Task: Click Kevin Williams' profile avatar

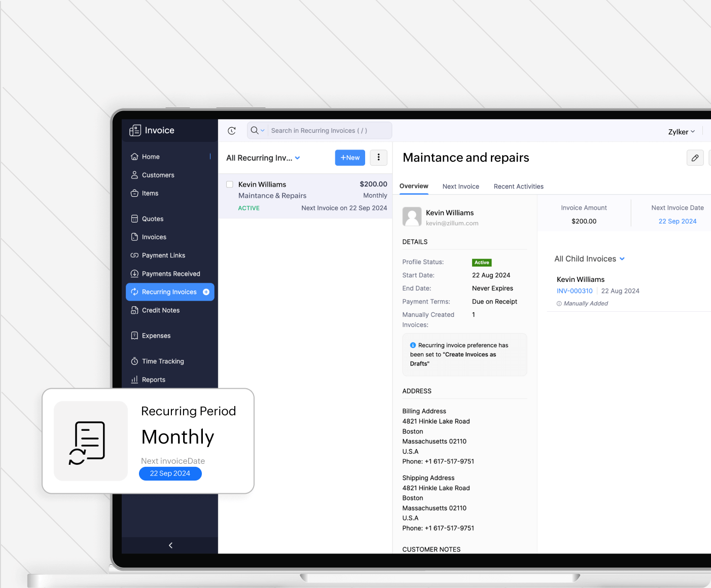Action: [412, 217]
